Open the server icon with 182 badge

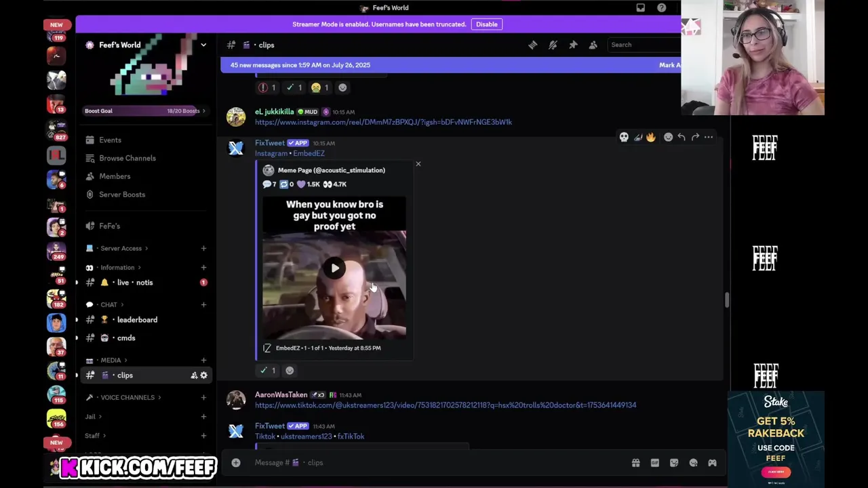click(x=56, y=298)
